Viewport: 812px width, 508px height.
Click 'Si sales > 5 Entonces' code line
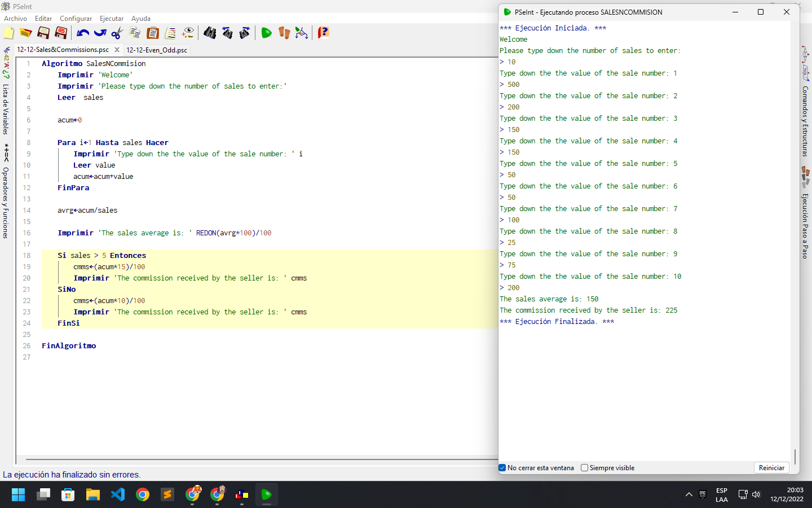coord(101,256)
